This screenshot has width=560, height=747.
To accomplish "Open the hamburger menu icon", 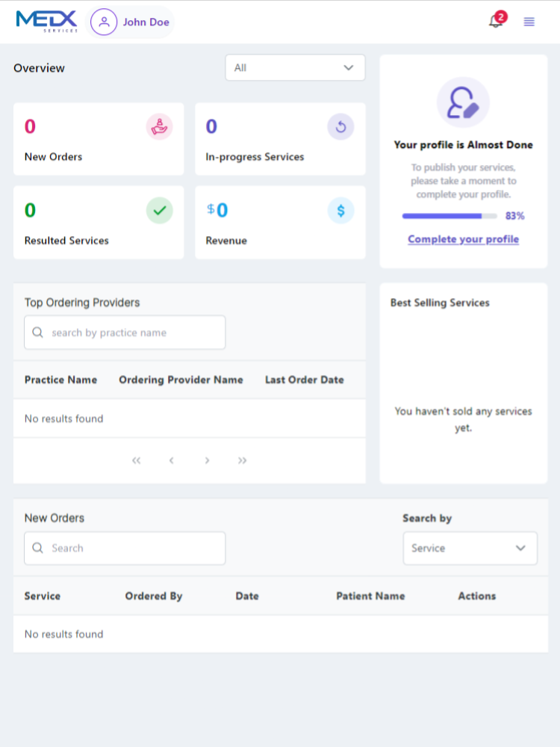I will pyautogui.click(x=529, y=22).
